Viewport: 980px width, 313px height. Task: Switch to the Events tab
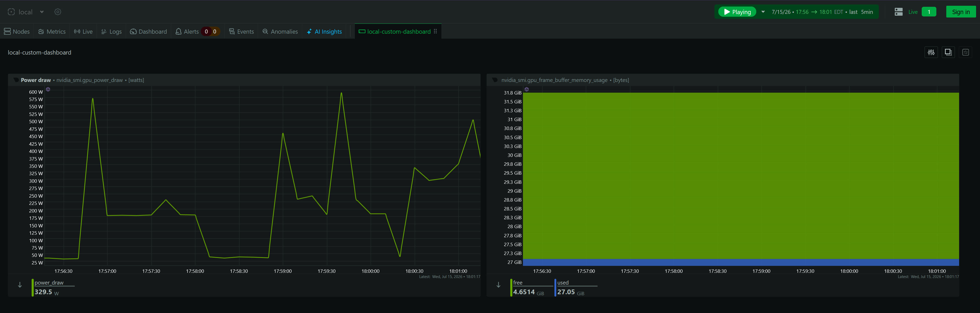[x=242, y=32]
